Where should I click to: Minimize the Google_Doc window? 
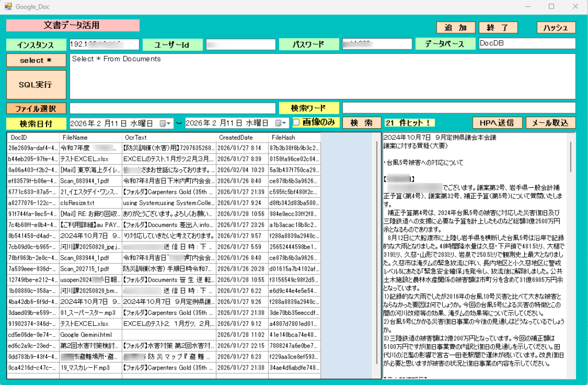pos(525,7)
